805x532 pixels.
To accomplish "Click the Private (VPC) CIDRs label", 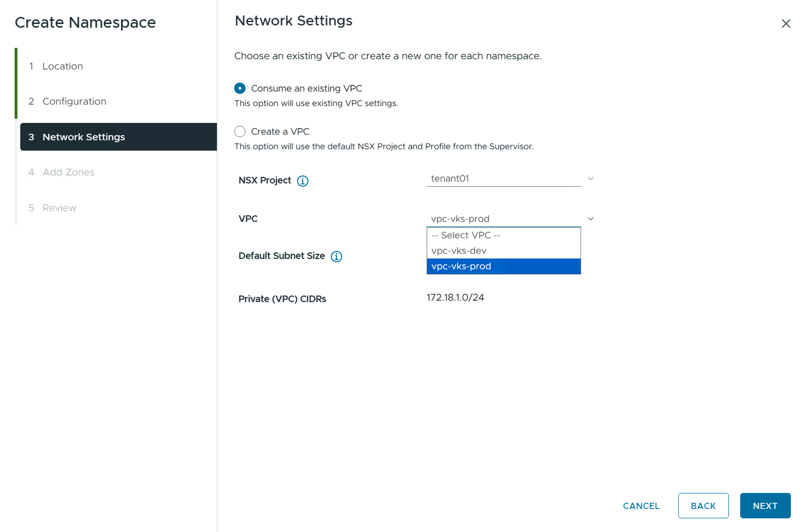I will click(x=282, y=299).
